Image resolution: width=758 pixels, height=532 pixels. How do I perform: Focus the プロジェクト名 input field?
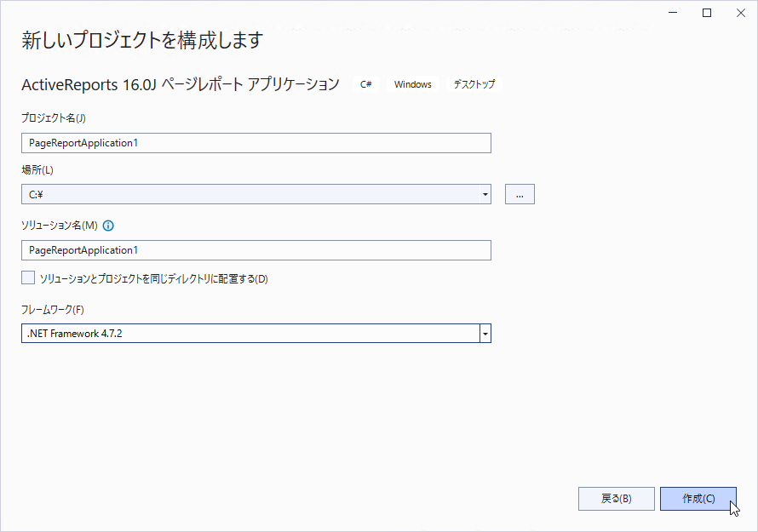[x=256, y=143]
